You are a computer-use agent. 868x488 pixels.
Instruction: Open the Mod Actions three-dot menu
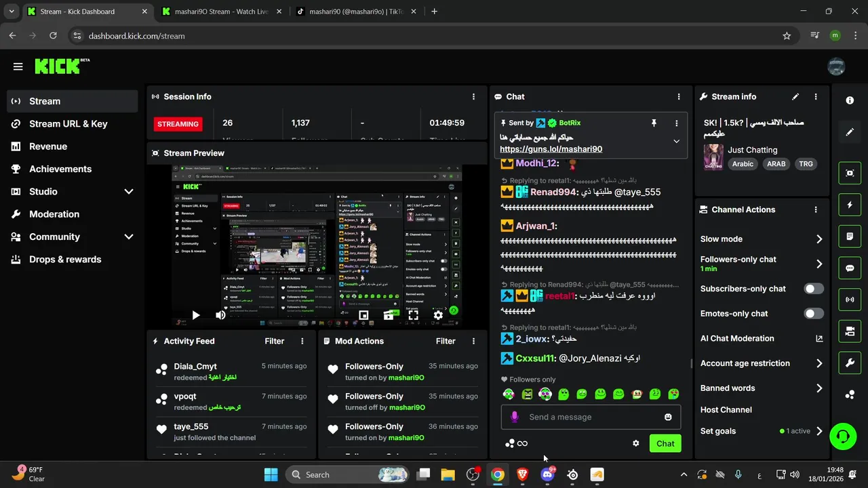point(473,342)
